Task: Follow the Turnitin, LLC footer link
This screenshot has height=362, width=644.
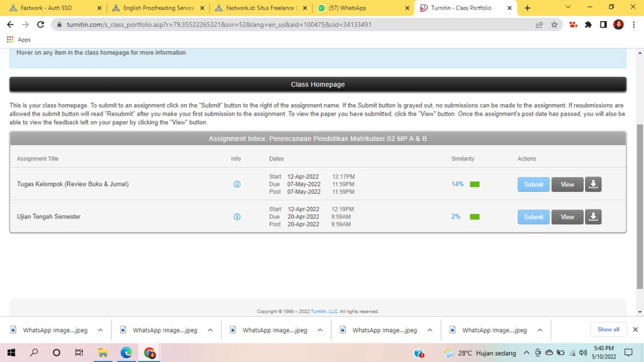Action: [324, 312]
